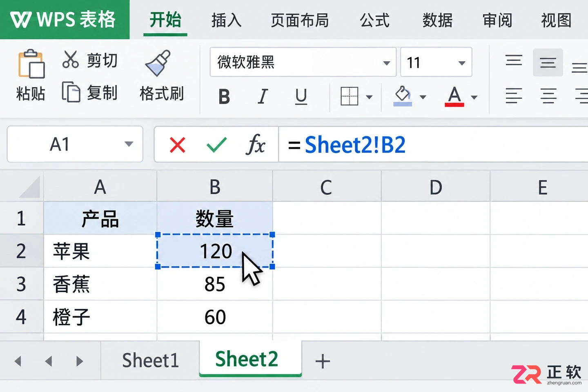
Task: Open the 插入 (Insert) tab
Action: 227,20
